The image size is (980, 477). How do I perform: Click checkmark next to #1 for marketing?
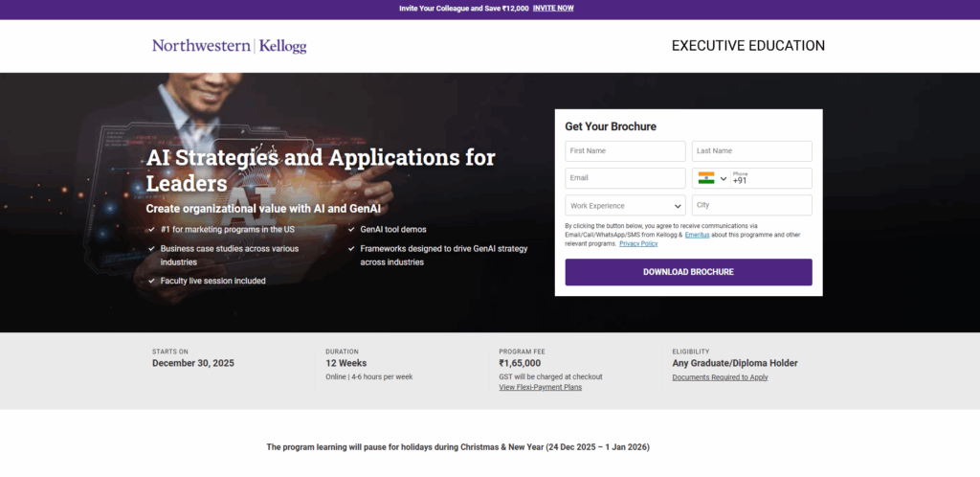coord(151,230)
